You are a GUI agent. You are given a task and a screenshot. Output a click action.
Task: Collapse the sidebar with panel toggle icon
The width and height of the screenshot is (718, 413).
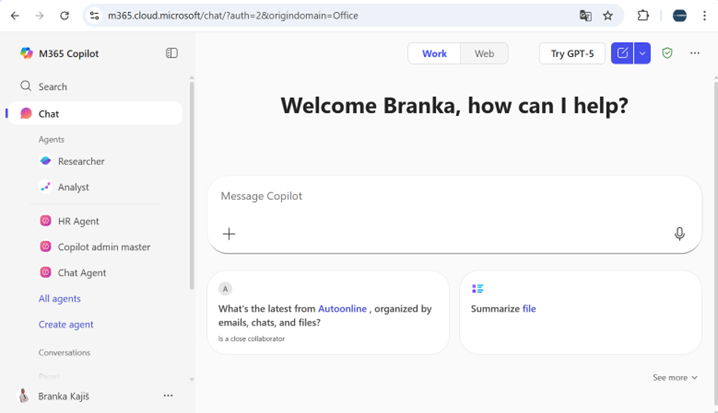pos(172,53)
